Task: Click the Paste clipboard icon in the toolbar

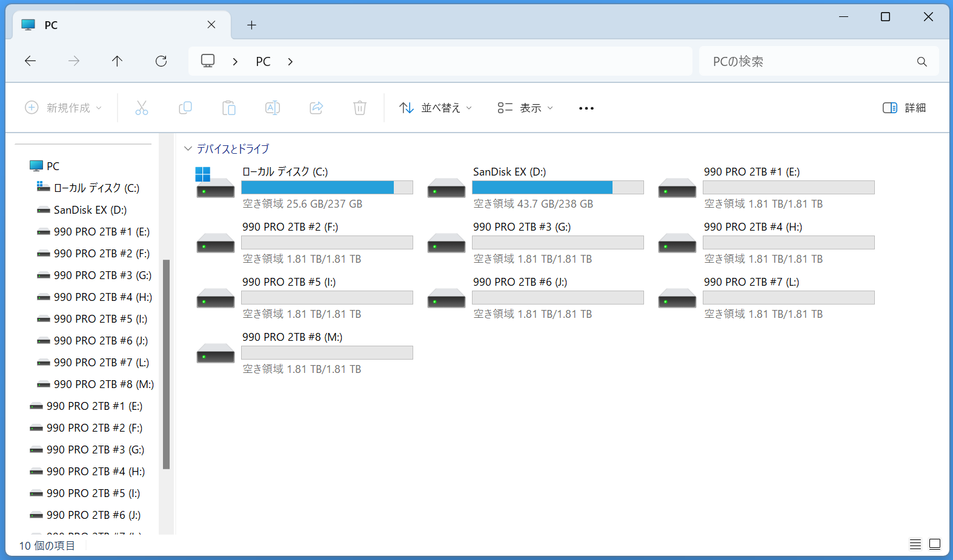Action: point(229,108)
